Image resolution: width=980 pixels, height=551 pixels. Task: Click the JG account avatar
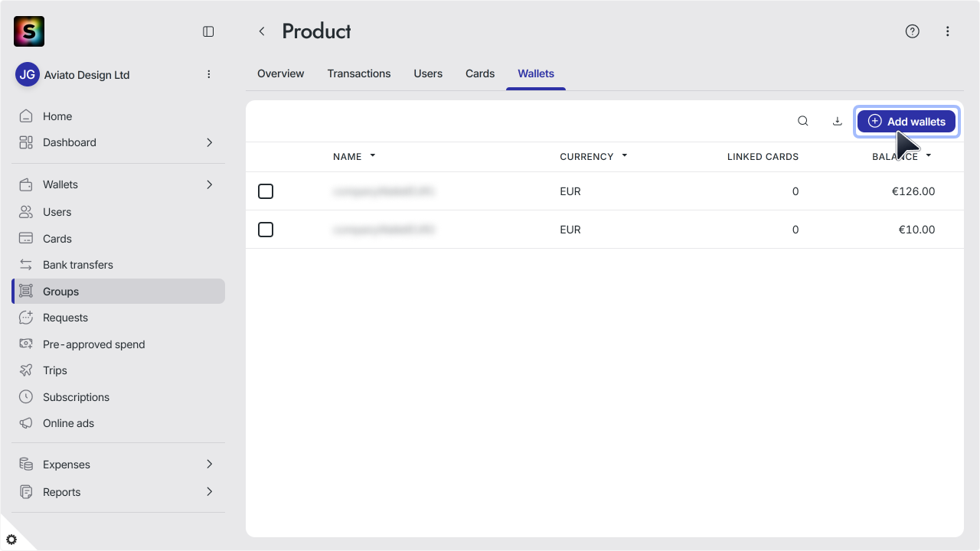(28, 74)
